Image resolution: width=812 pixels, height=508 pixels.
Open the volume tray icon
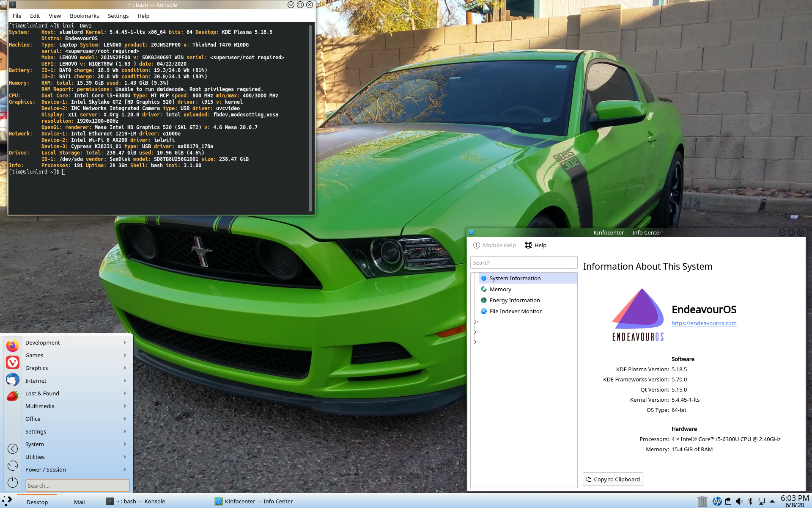tap(739, 501)
